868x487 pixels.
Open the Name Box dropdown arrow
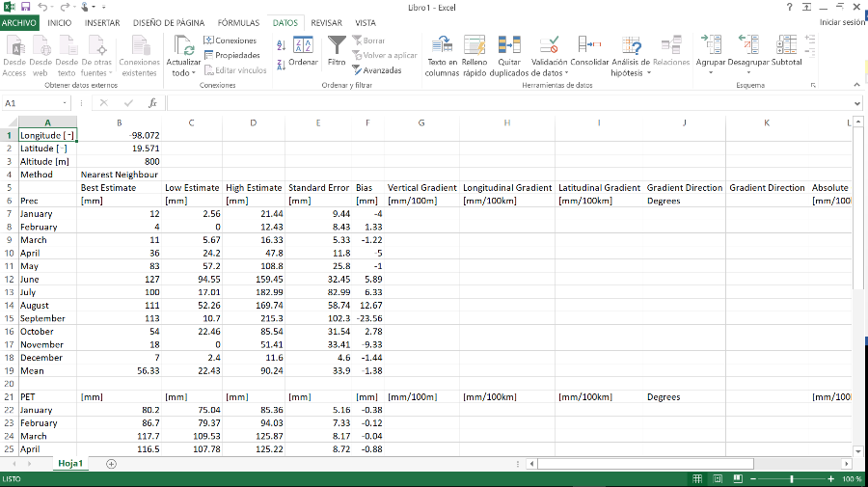point(65,103)
